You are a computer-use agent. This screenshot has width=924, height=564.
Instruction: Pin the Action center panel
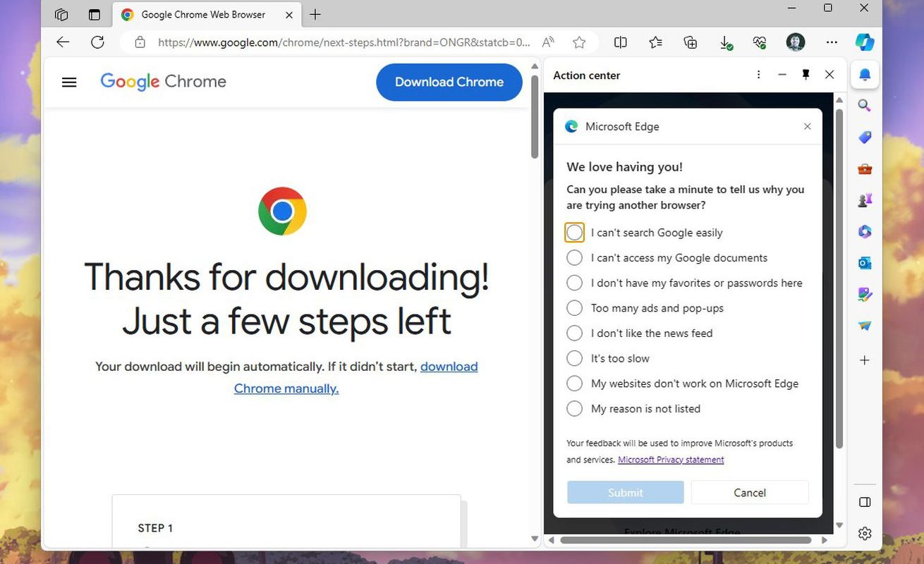tap(806, 75)
